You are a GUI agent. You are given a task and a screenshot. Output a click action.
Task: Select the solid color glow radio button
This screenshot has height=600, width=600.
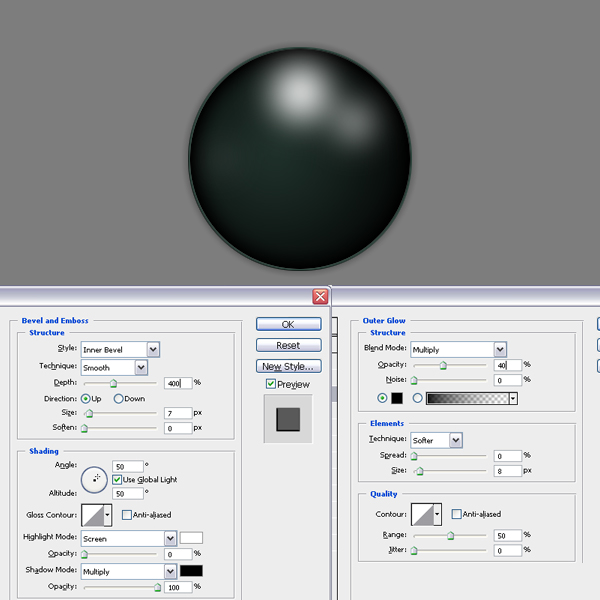pyautogui.click(x=382, y=398)
